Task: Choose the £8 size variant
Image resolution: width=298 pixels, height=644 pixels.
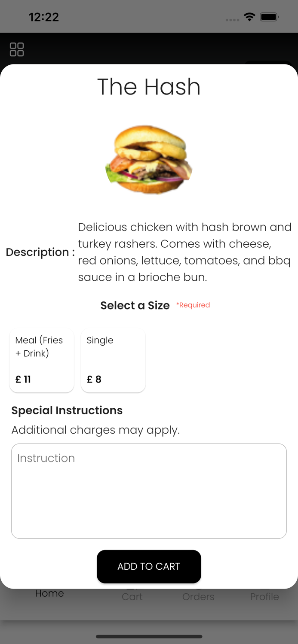Action: click(93, 379)
